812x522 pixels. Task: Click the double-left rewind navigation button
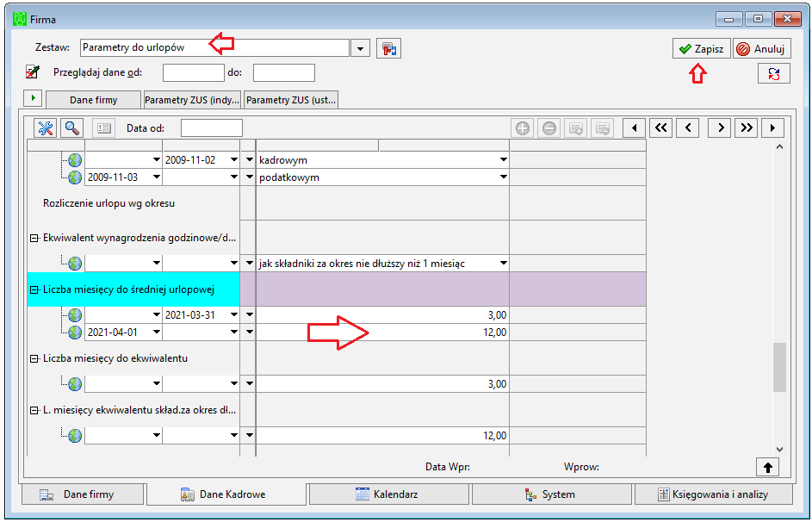[x=660, y=127]
